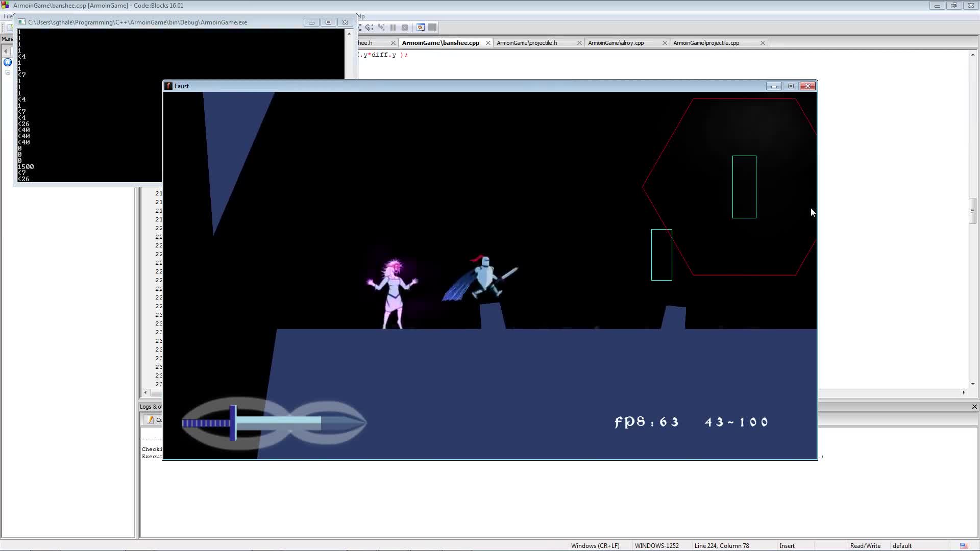Close the projectile.h editor tab
Image resolution: width=980 pixels, height=551 pixels.
click(579, 43)
